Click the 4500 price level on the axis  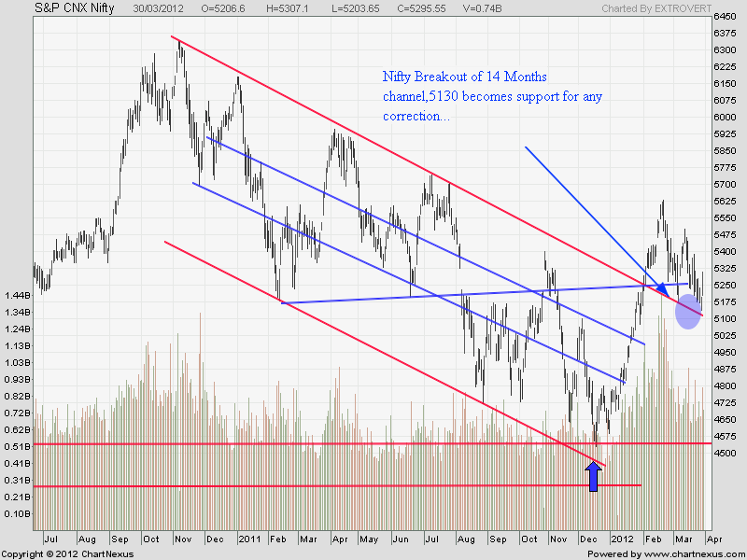[x=724, y=454]
